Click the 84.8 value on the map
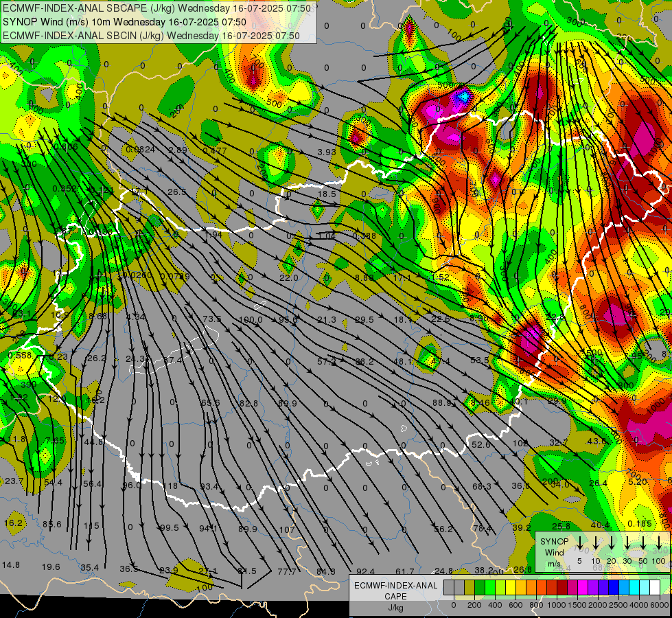This screenshot has height=618, width=672. [x=326, y=571]
